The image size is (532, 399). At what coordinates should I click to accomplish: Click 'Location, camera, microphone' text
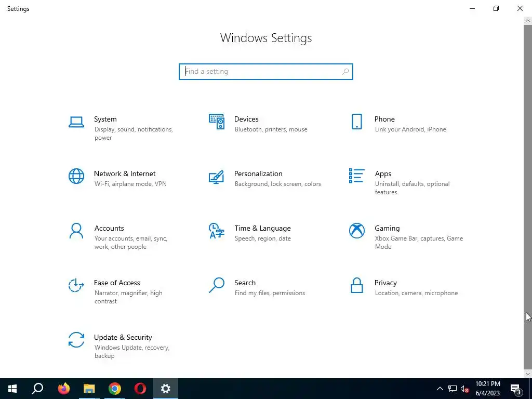pos(416,293)
